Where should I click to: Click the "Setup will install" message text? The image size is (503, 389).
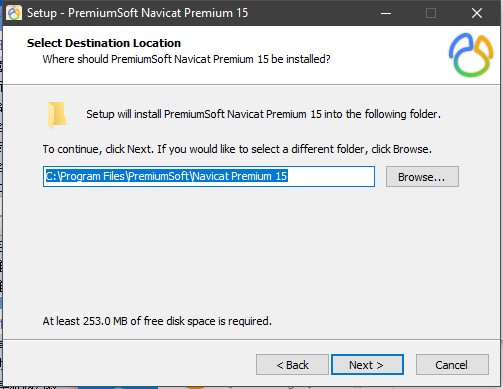pyautogui.click(x=263, y=114)
